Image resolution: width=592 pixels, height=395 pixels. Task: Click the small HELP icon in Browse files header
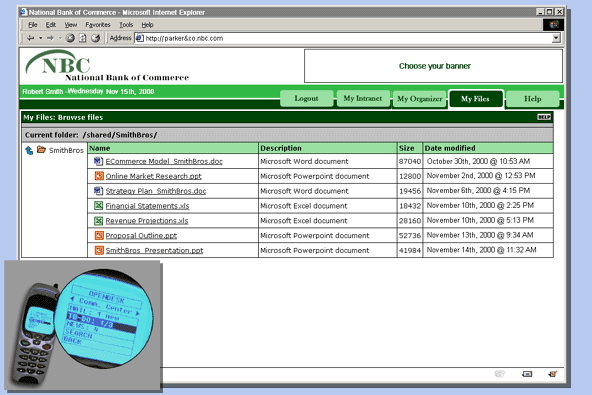click(544, 117)
